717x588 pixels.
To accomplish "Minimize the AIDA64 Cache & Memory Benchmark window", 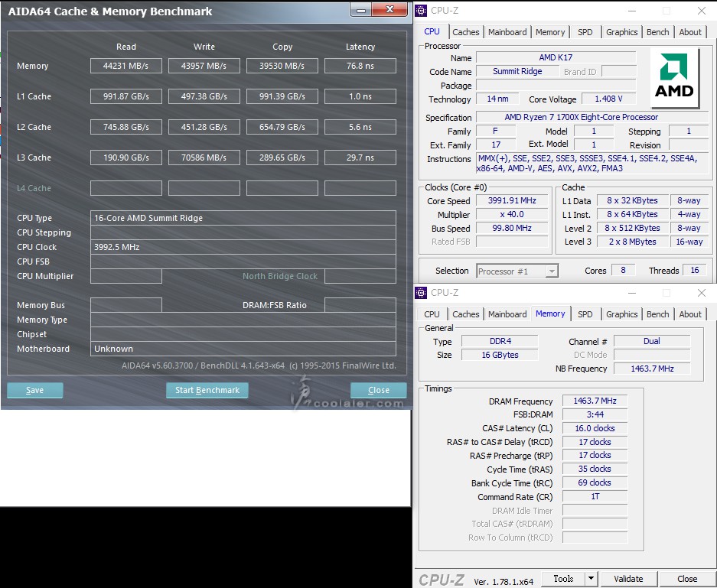I will 360,10.
